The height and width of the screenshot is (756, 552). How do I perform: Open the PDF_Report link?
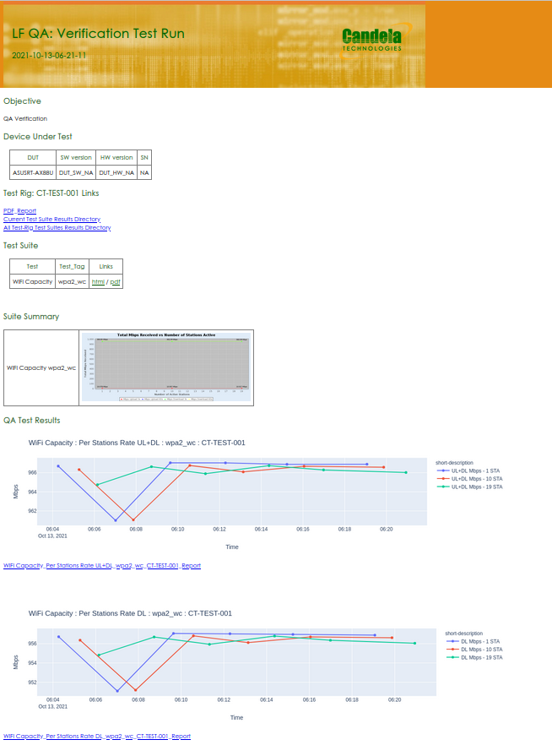click(x=19, y=210)
